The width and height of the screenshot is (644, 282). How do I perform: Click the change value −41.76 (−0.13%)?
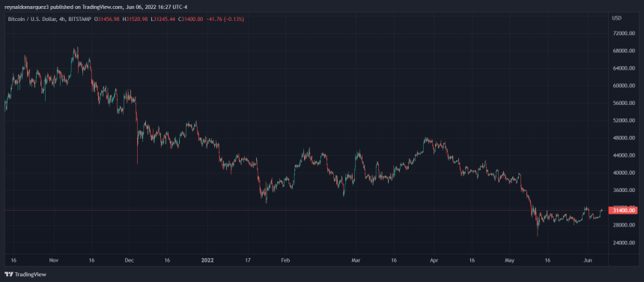(x=225, y=19)
